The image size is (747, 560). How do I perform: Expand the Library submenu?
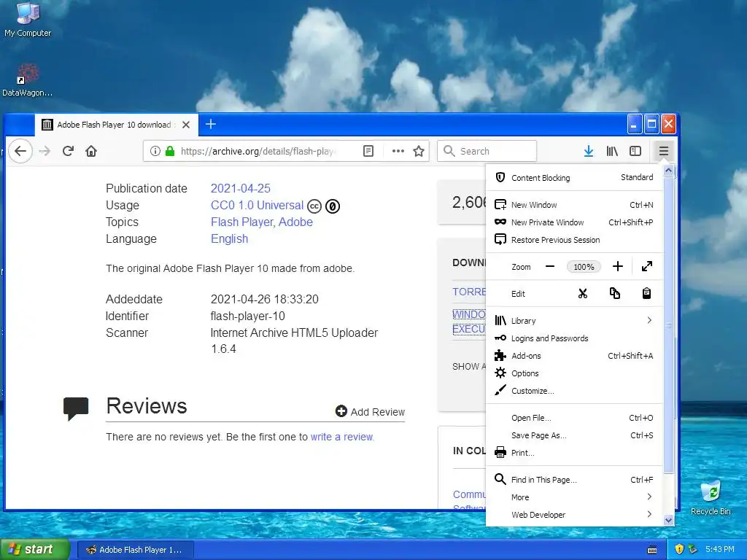[574, 321]
